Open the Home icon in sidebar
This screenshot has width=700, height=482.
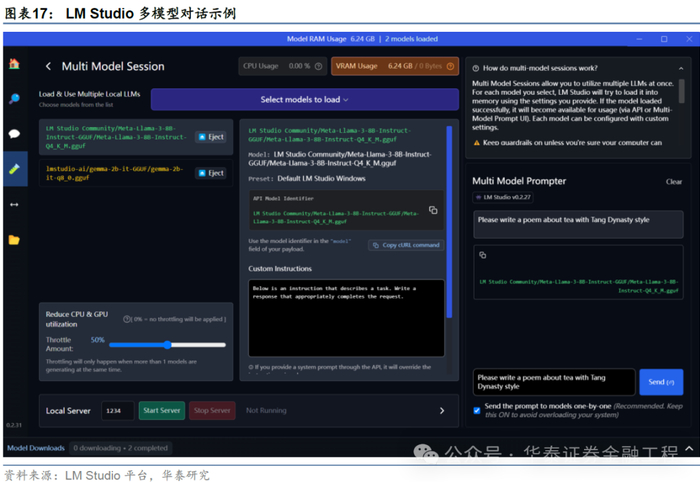[14, 64]
